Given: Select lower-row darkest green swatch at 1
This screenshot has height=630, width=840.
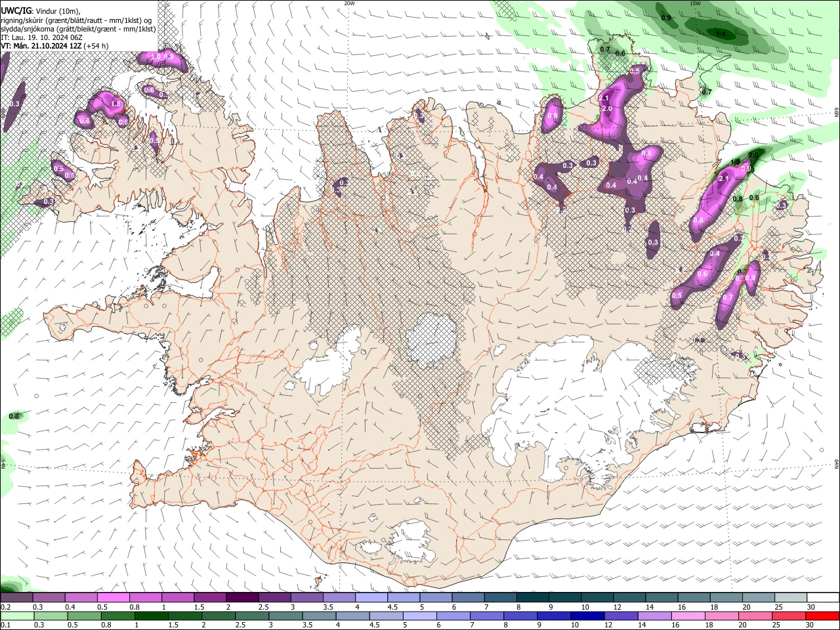Looking at the screenshot, I should click(152, 616).
